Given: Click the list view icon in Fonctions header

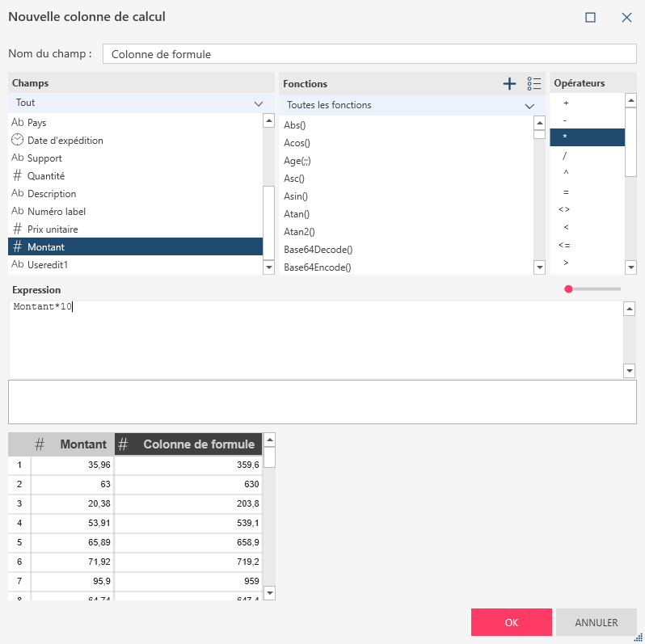Looking at the screenshot, I should click(x=533, y=83).
